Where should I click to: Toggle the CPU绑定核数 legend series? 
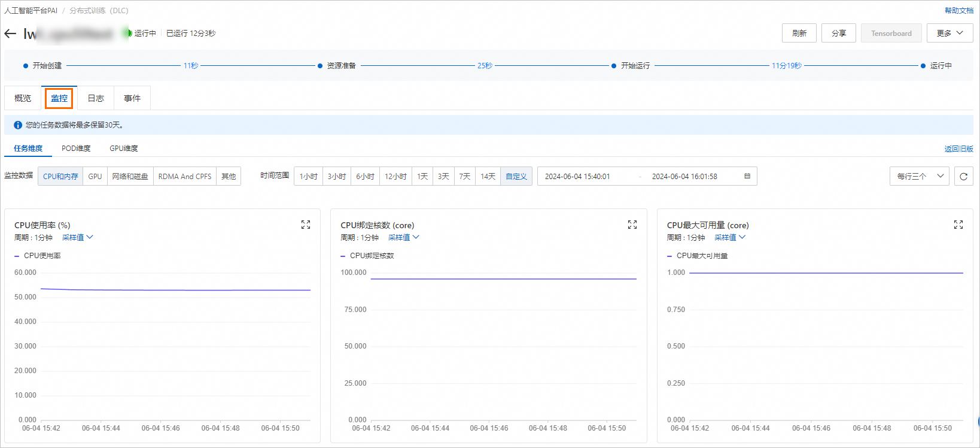[x=367, y=256]
